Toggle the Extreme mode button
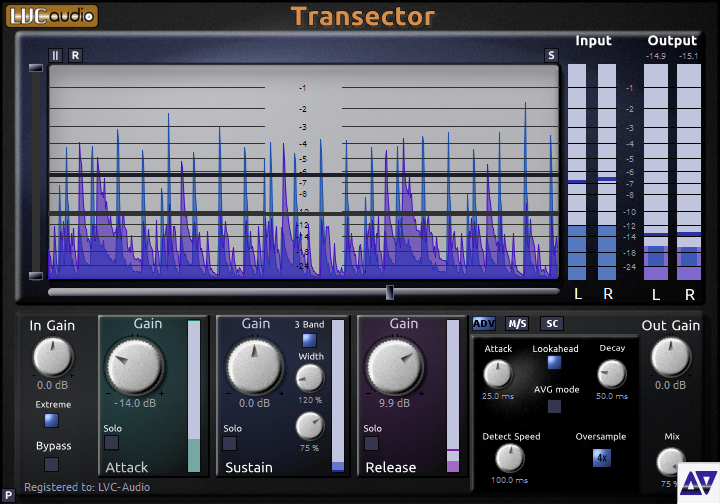Screen dimensions: 720x504 click(x=51, y=420)
